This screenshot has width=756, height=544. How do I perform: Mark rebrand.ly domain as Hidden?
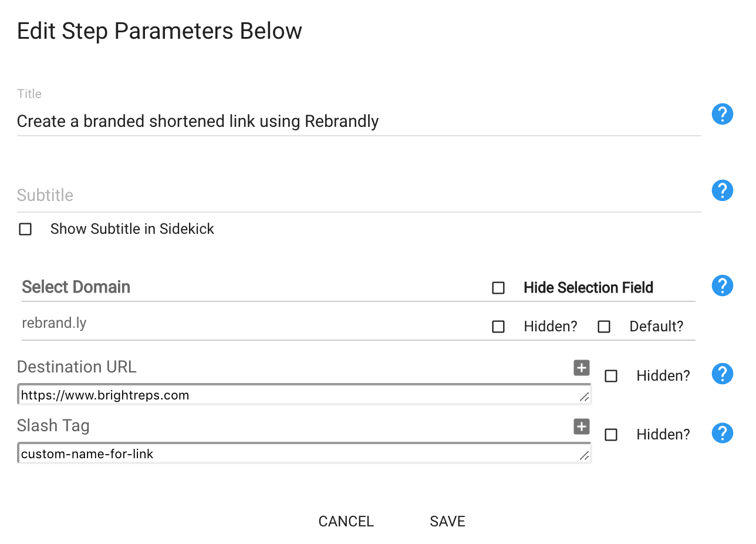click(498, 327)
